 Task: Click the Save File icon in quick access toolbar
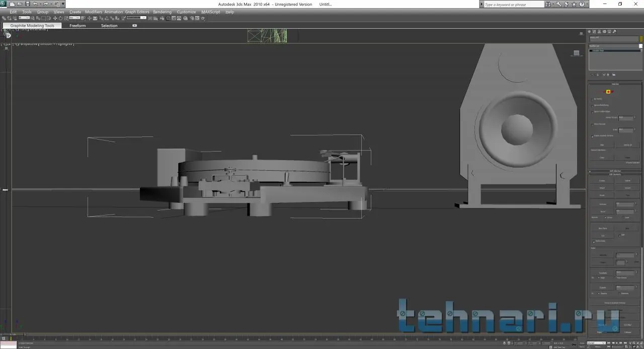coord(27,4)
